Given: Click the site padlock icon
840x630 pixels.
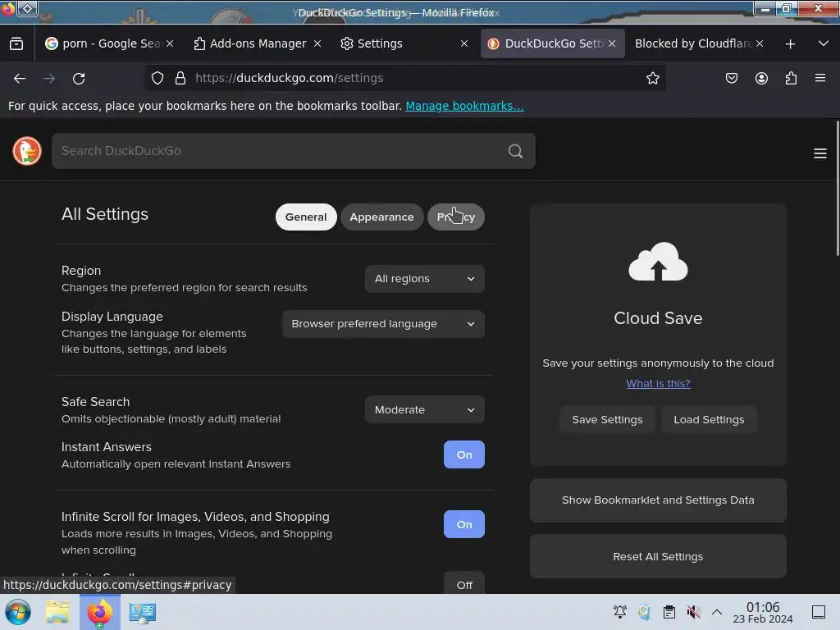Looking at the screenshot, I should pos(180,78).
